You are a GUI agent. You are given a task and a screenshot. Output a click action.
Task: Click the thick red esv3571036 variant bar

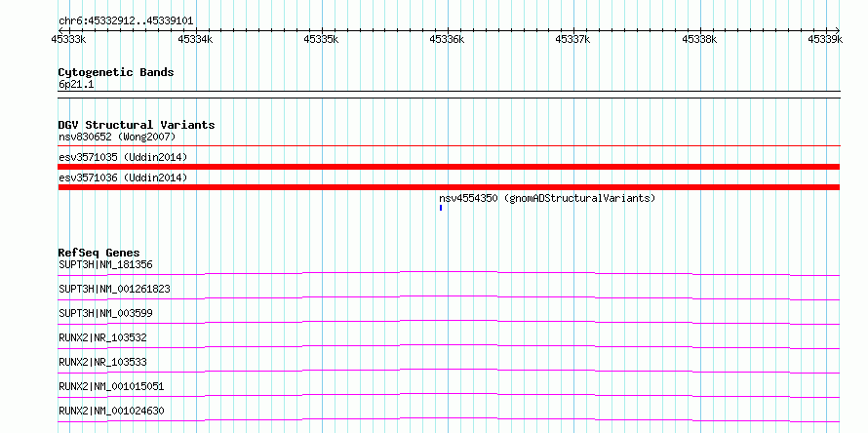click(449, 187)
